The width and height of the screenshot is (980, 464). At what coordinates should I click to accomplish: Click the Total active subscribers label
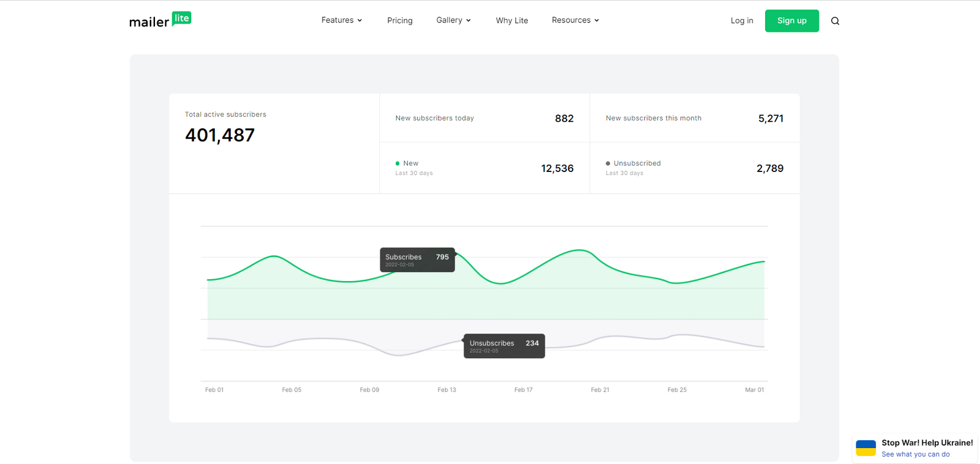click(225, 114)
